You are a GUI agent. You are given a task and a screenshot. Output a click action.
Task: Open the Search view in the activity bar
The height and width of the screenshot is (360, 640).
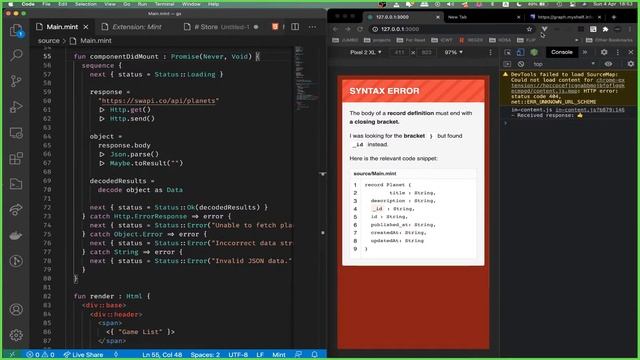[x=16, y=55]
